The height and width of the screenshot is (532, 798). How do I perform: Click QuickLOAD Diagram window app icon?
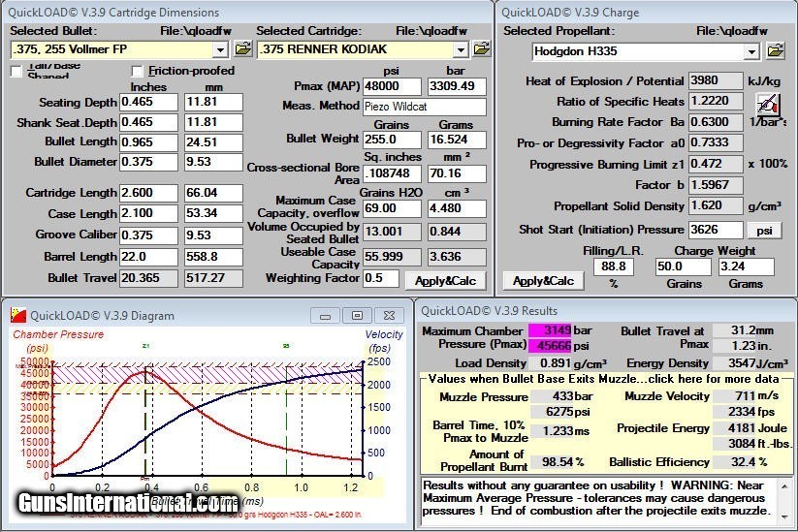[19, 313]
